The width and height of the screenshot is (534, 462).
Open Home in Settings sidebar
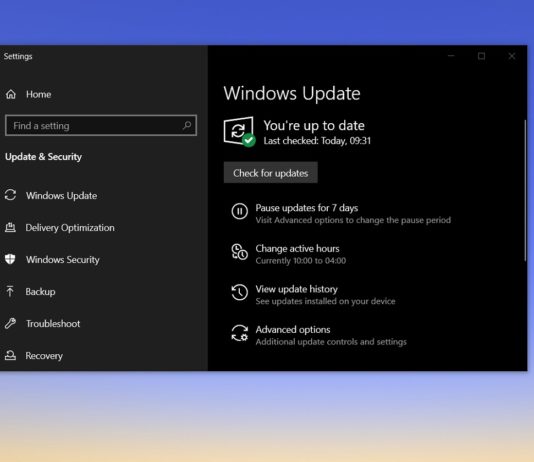(38, 94)
